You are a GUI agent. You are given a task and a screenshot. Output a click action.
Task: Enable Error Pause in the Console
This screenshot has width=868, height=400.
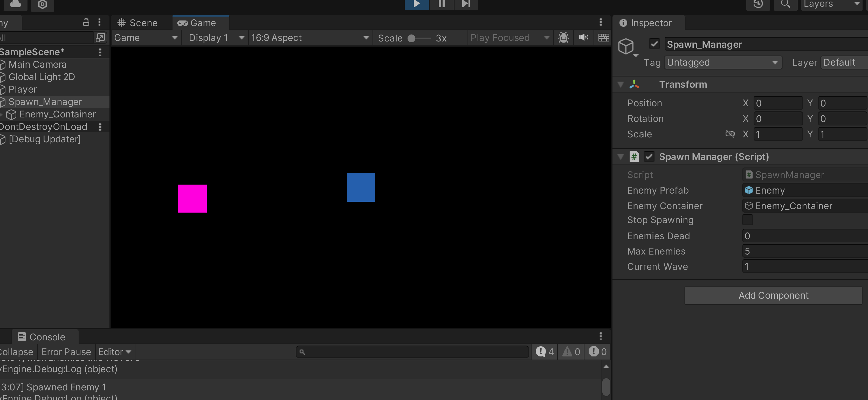click(66, 352)
